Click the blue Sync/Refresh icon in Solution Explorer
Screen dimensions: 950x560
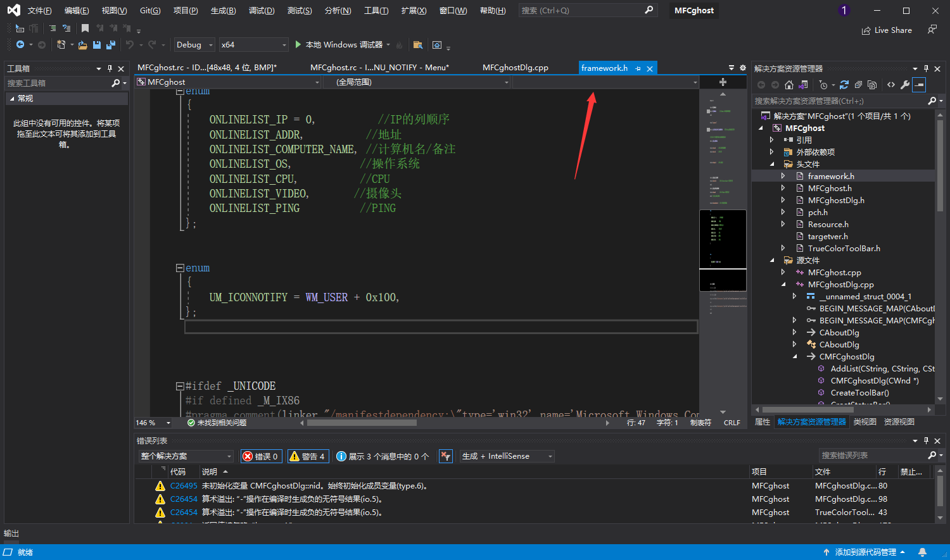[x=844, y=85]
